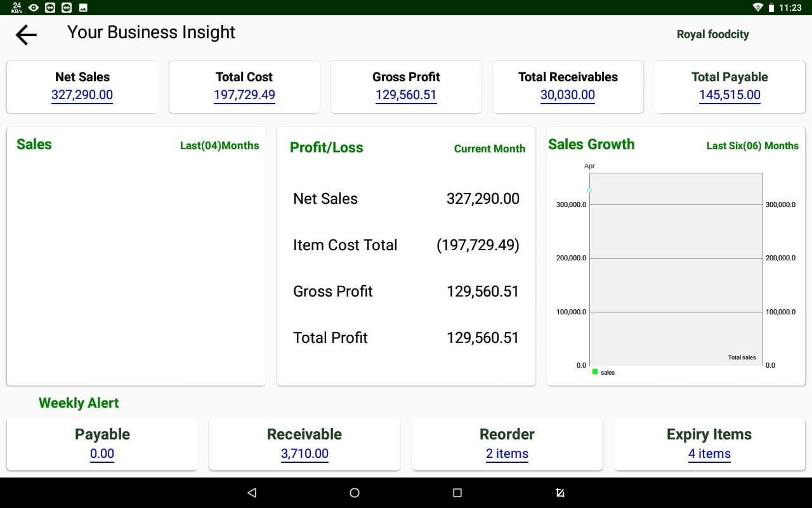This screenshot has width=812, height=508.
Task: Open the Gross Profit 129,560.51 link
Action: 406,95
